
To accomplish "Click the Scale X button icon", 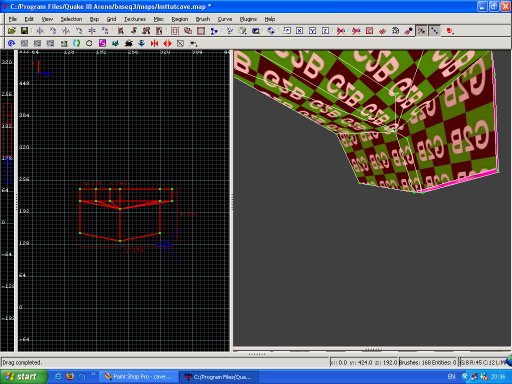I will point(299,31).
